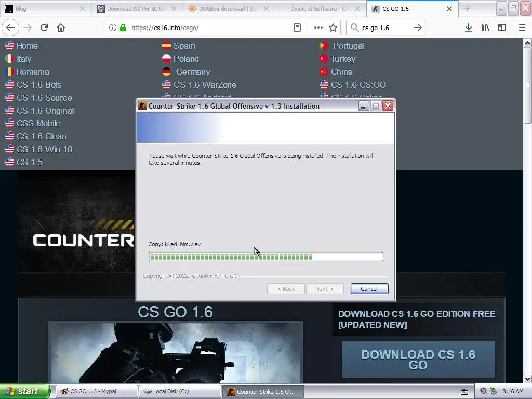
Task: Open the browser hamburger menu
Action: tap(522, 28)
